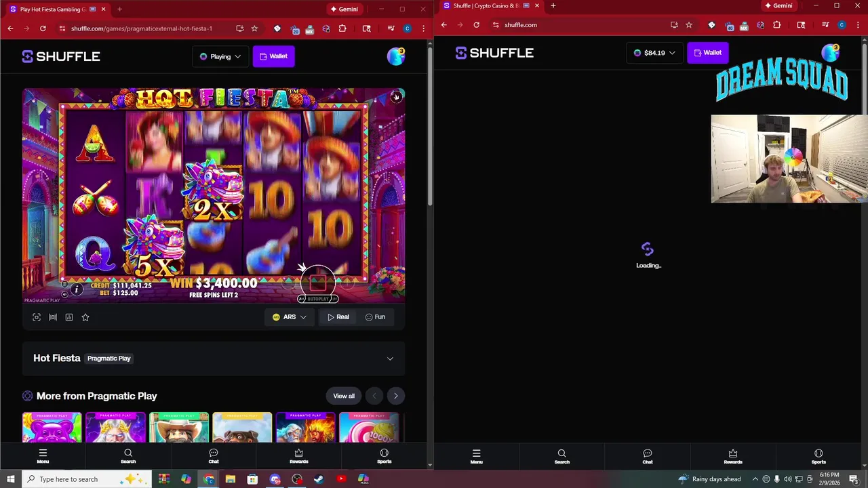This screenshot has height=488, width=868.
Task: Click the slot game info button
Action: click(77, 289)
